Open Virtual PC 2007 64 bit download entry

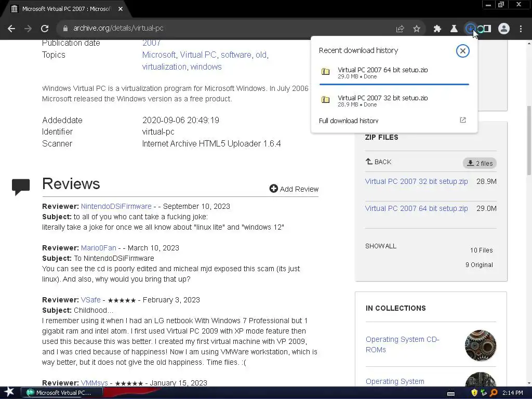[394, 73]
